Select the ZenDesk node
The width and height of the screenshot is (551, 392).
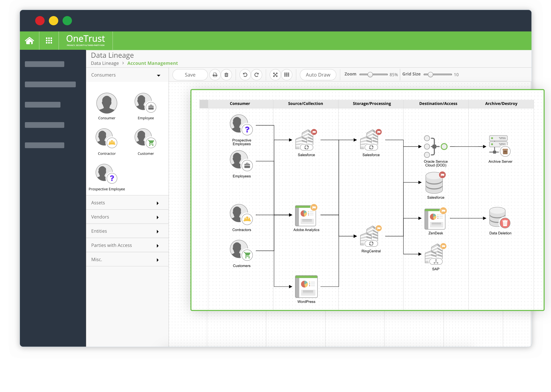click(x=435, y=219)
